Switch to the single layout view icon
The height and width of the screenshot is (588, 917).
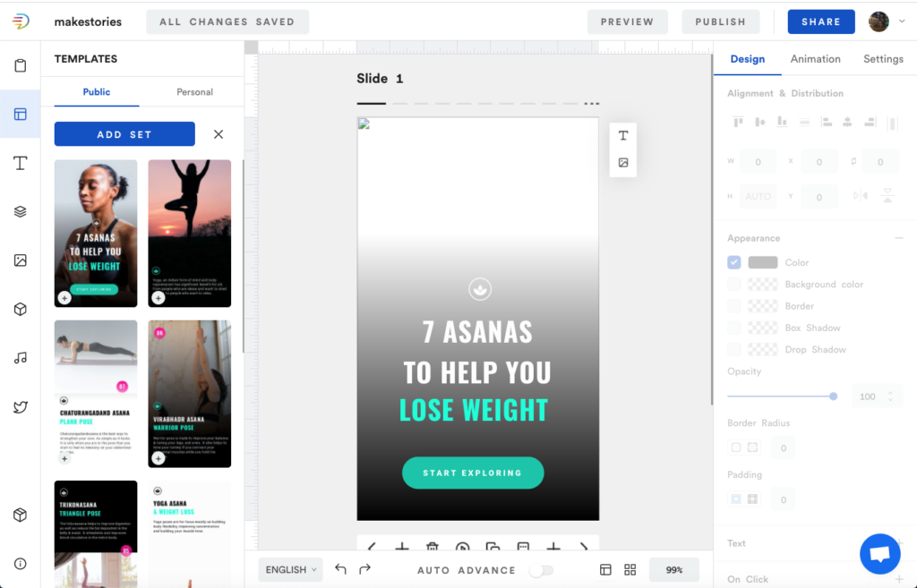[606, 570]
